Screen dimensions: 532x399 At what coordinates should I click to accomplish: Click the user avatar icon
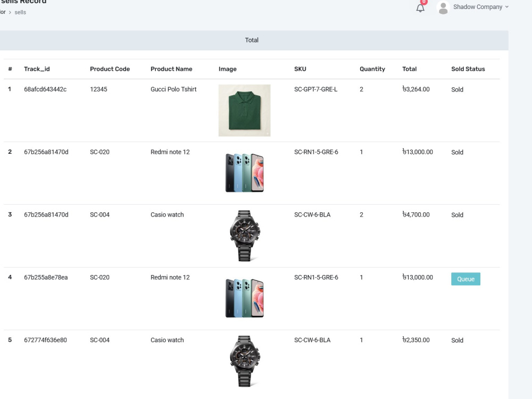443,7
